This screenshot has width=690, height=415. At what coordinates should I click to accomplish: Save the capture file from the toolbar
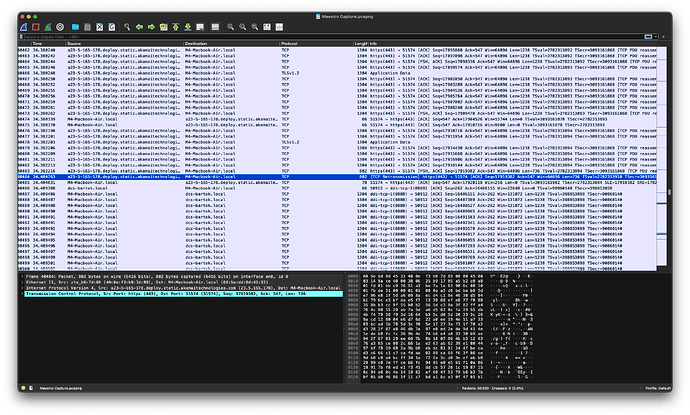click(88, 27)
